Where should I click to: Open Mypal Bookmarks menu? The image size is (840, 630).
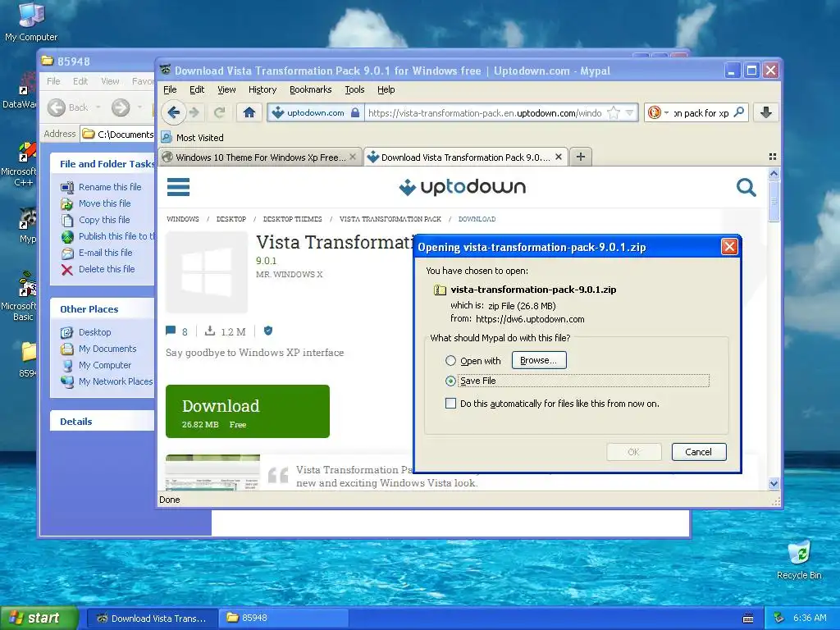(x=311, y=89)
